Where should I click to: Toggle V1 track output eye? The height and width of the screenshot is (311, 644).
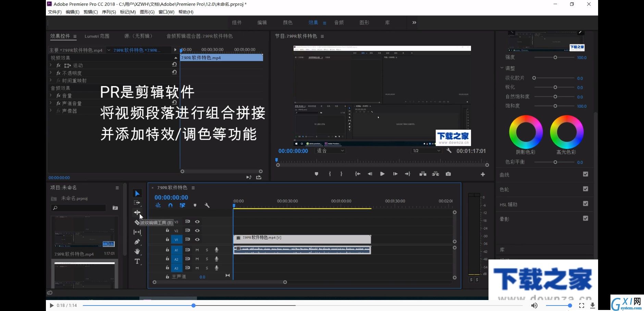click(197, 240)
